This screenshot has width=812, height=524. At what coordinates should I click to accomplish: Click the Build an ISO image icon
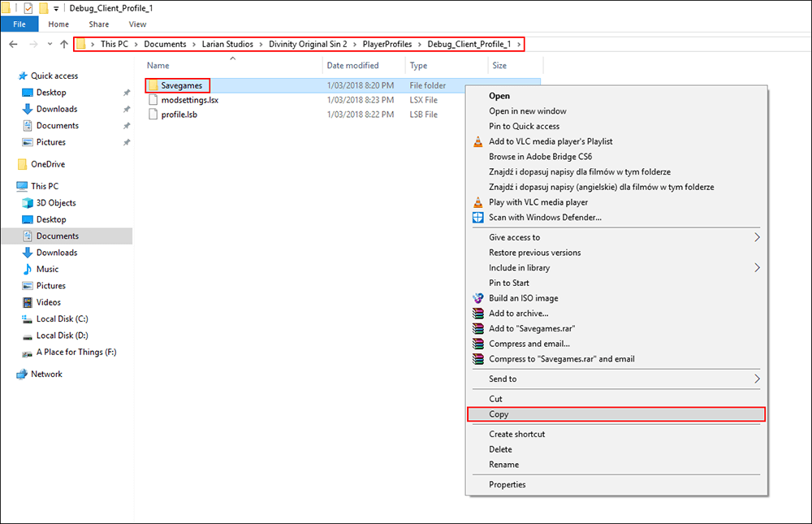(x=478, y=298)
